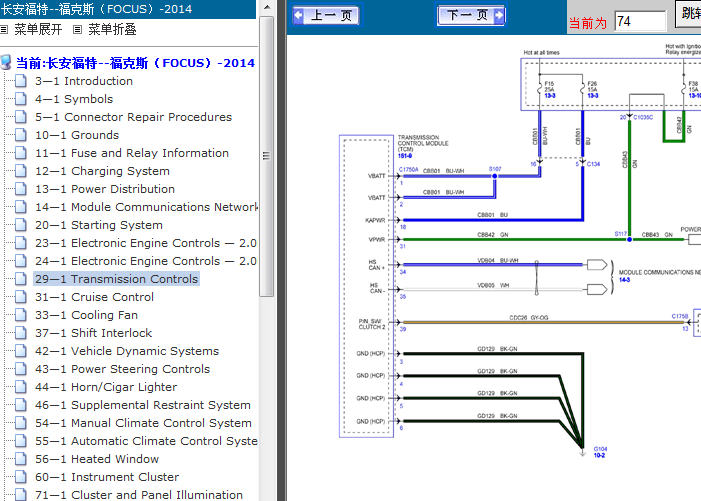Go to next page button 下一页
The width and height of the screenshot is (701, 501).
coord(471,16)
